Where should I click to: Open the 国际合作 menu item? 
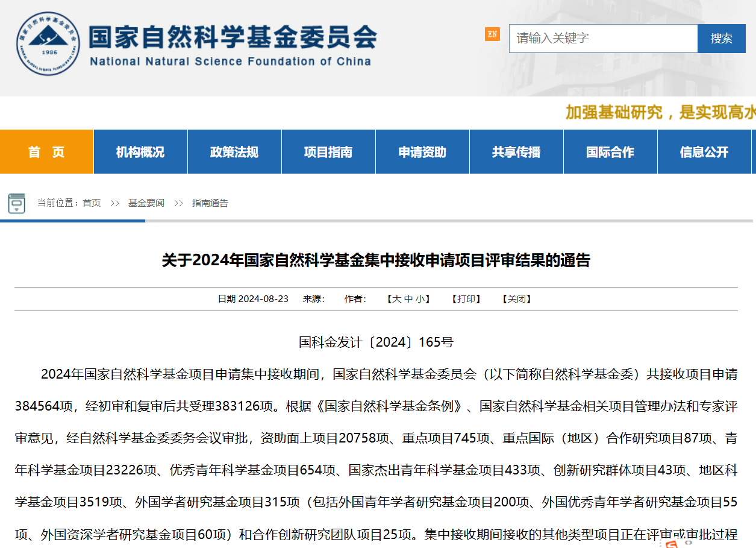point(610,152)
